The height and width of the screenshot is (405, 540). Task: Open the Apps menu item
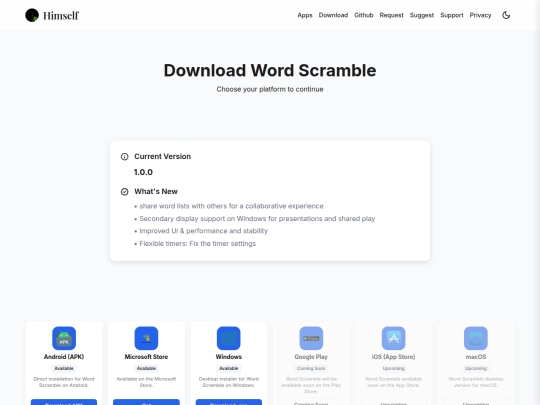tap(305, 15)
